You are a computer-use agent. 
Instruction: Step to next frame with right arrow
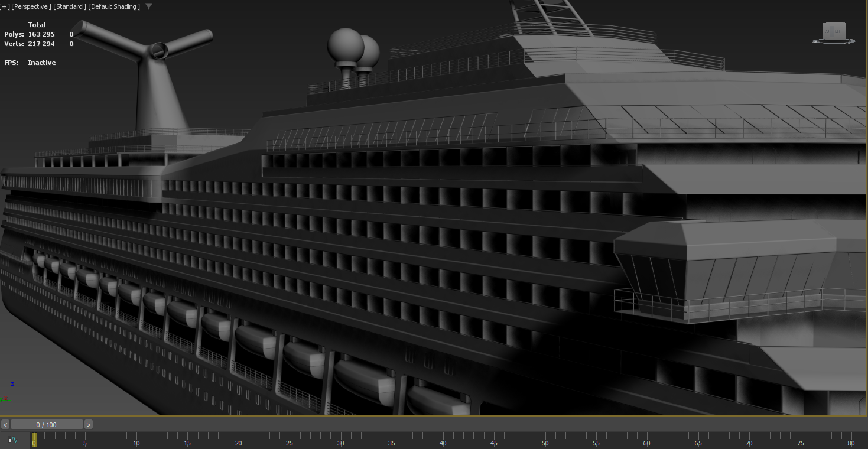[89, 424]
